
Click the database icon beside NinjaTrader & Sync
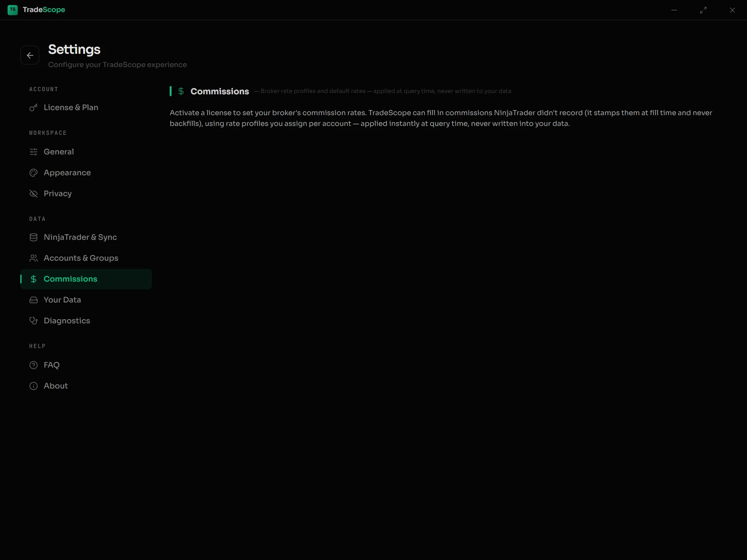33,237
